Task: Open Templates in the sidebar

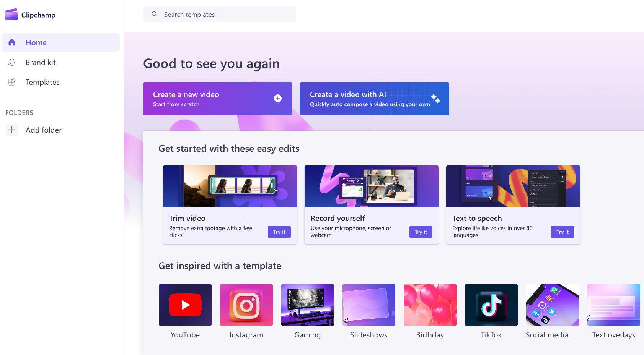Action: [61, 82]
